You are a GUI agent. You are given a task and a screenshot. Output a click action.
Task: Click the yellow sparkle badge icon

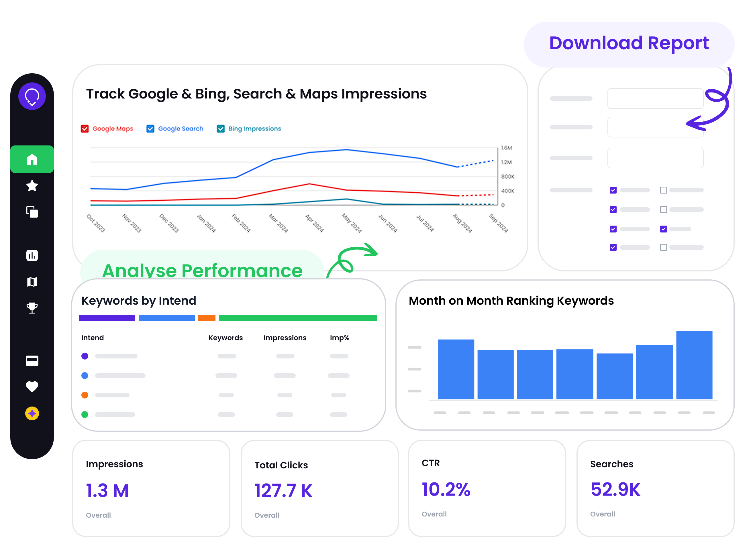(x=32, y=414)
